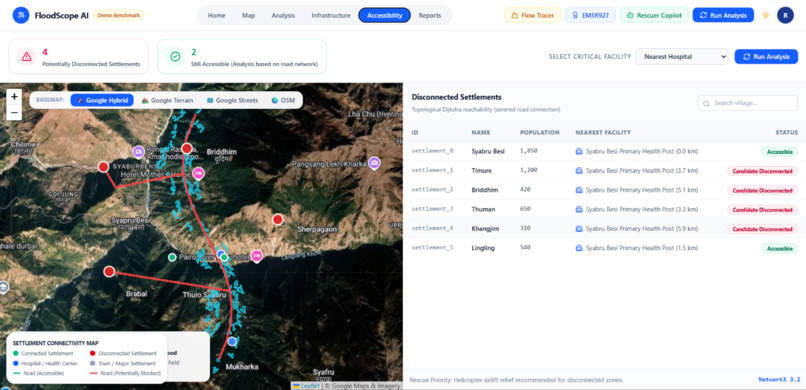
Task: Select the Accessibility tab
Action: point(384,15)
